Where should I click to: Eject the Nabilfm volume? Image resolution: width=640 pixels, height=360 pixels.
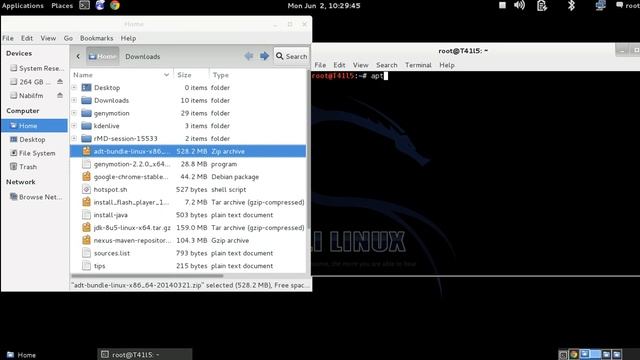pyautogui.click(x=60, y=95)
